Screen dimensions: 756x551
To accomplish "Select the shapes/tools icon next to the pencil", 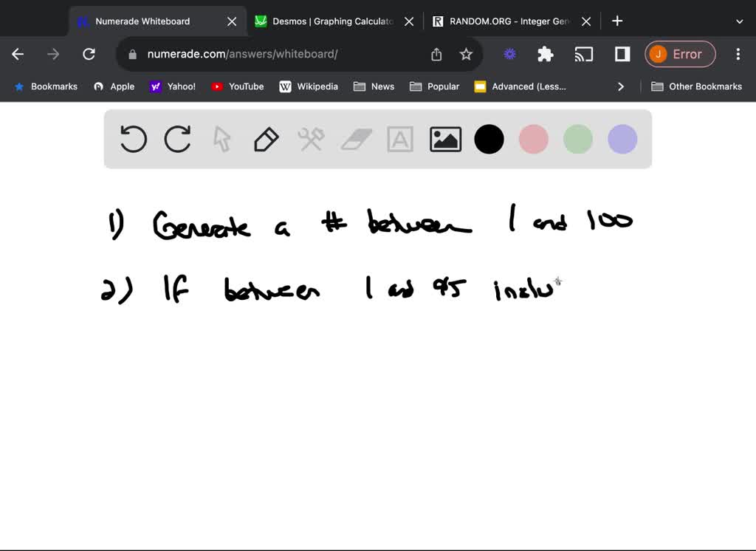I will [x=311, y=139].
